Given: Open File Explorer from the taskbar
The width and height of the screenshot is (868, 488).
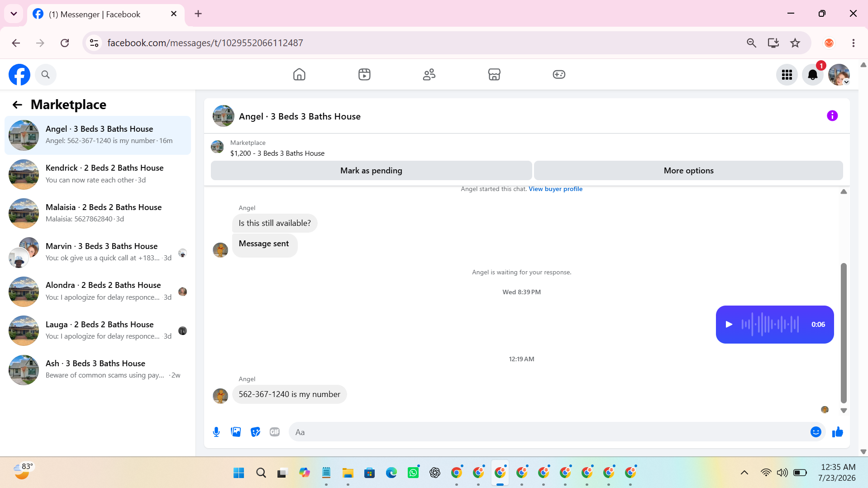Looking at the screenshot, I should tap(348, 473).
